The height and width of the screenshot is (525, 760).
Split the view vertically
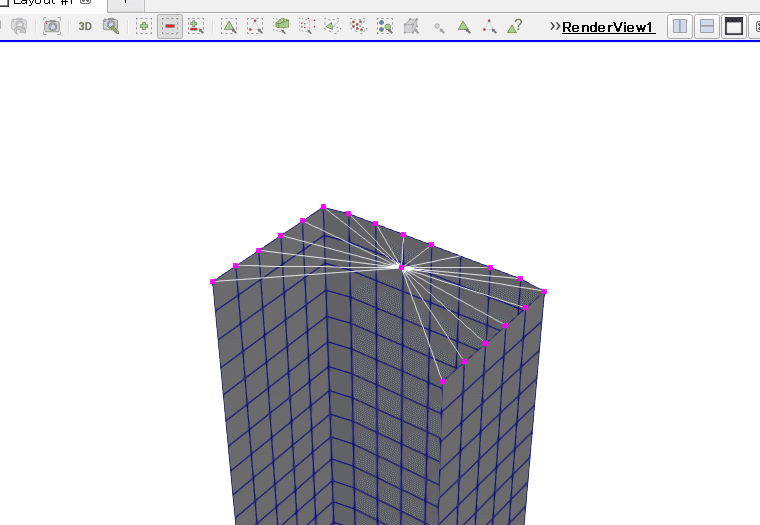tap(707, 26)
